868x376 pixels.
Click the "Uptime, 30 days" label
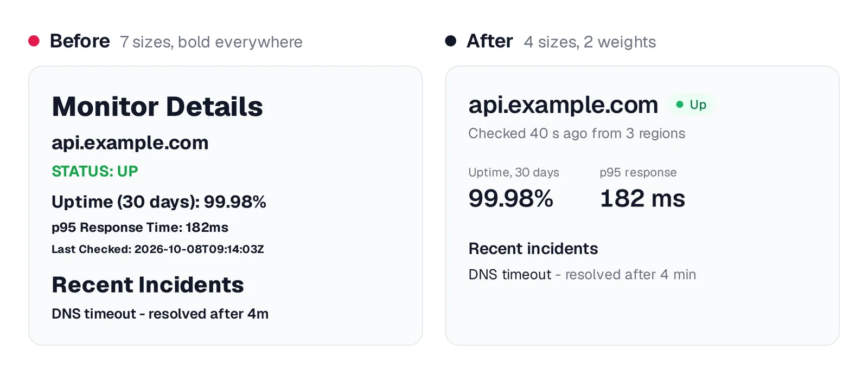514,172
